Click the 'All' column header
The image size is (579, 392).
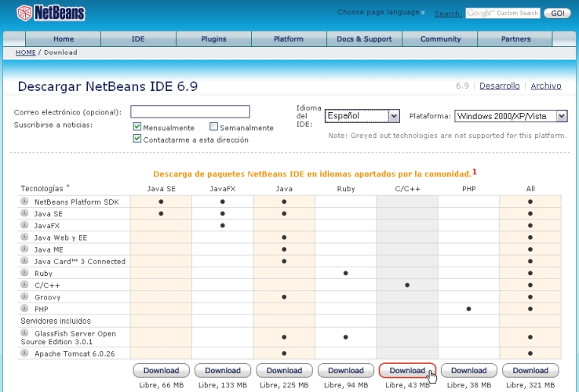tap(530, 189)
